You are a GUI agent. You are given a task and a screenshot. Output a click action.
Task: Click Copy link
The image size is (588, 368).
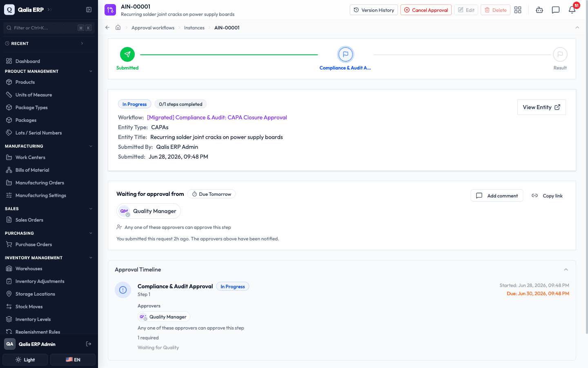click(x=547, y=196)
